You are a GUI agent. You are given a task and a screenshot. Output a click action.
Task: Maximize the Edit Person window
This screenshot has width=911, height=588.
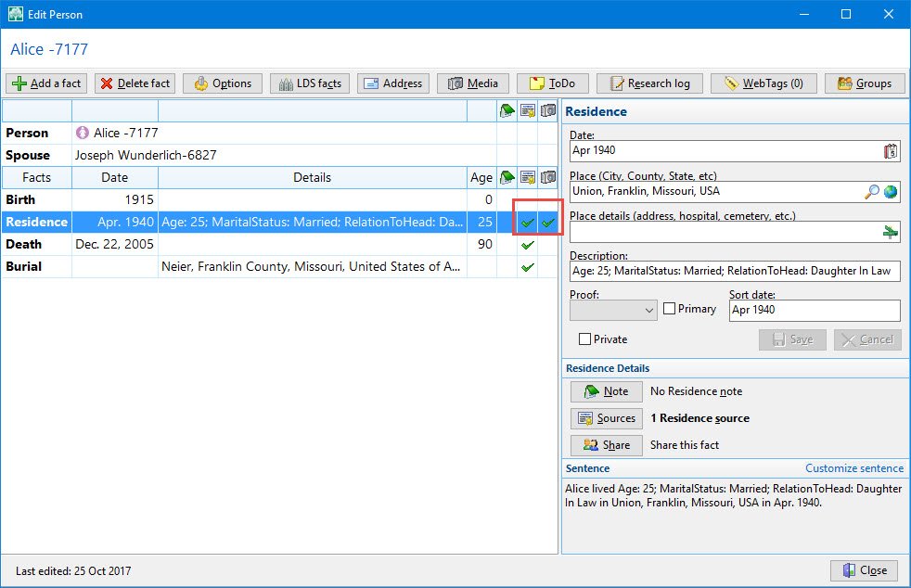tap(846, 14)
